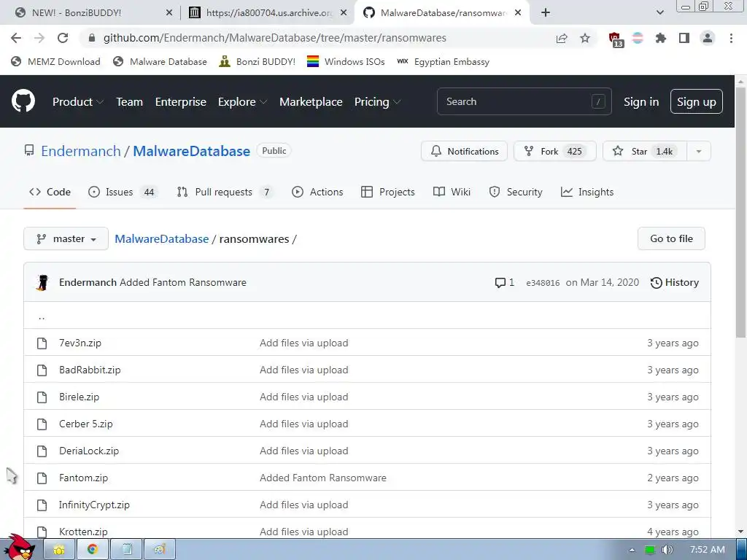
Task: Open the BadRabbit.zip file
Action: [90, 370]
